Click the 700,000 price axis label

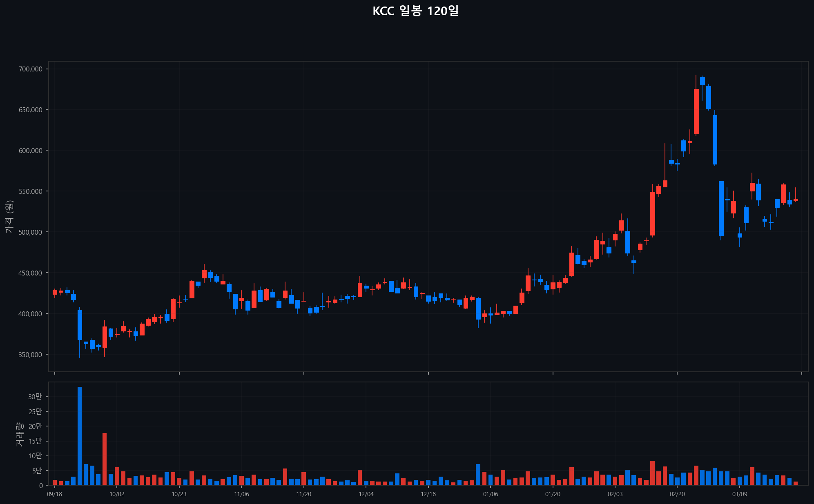[31, 69]
